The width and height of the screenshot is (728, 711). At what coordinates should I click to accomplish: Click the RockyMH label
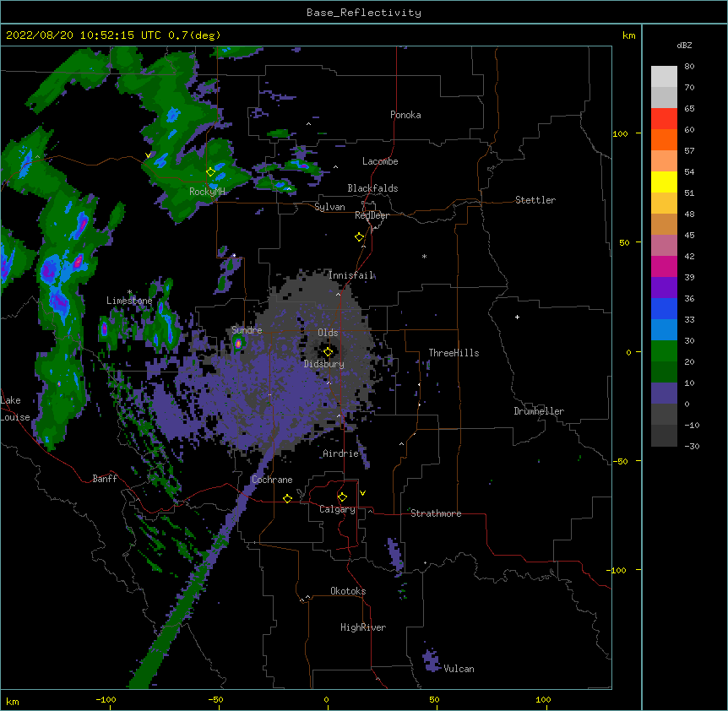click(x=207, y=191)
